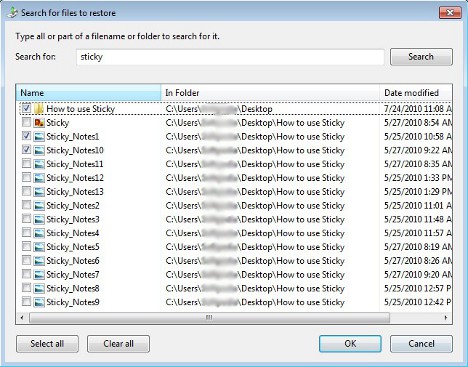Click the image icon of Sticky_Notes7

coord(39,275)
